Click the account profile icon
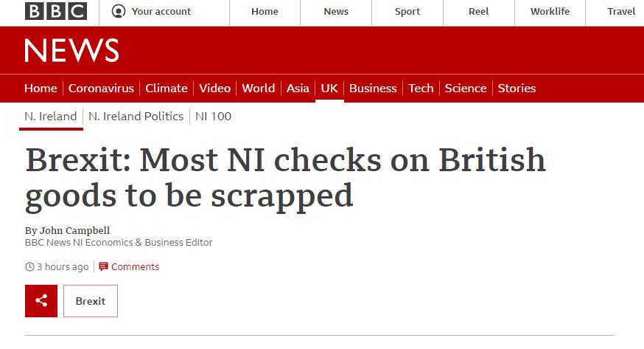The image size is (644, 349). 118,11
